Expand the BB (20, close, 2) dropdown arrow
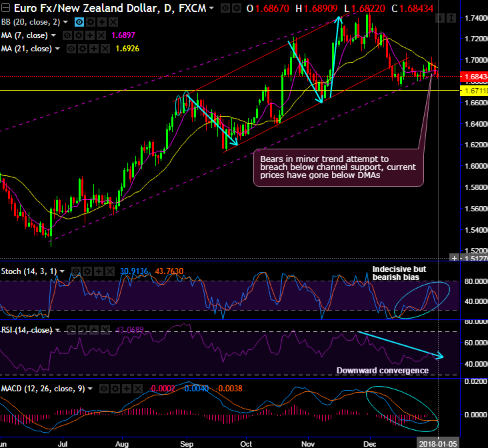488x448 pixels. tap(65, 22)
